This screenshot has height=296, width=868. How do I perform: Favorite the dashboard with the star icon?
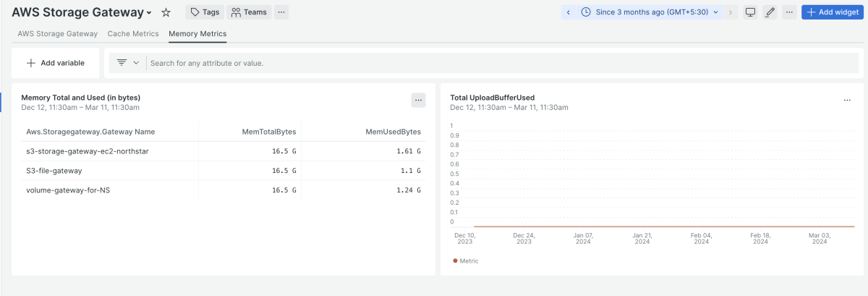click(166, 12)
